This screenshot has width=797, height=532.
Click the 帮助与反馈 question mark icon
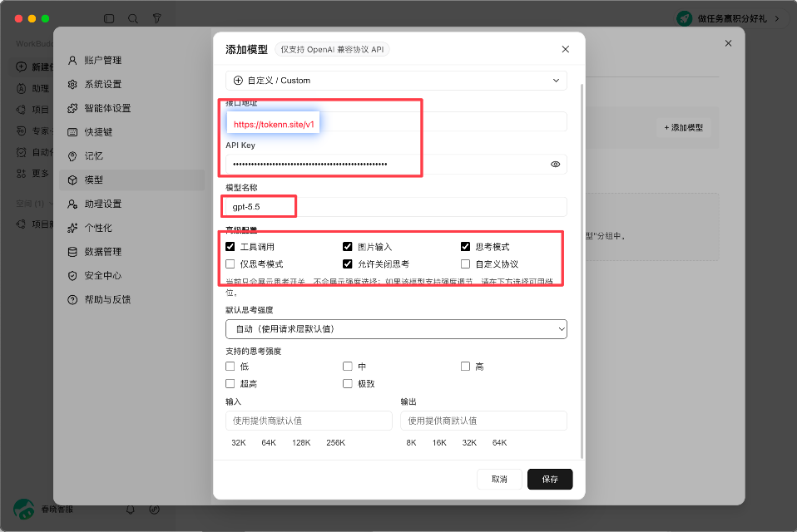coord(72,299)
